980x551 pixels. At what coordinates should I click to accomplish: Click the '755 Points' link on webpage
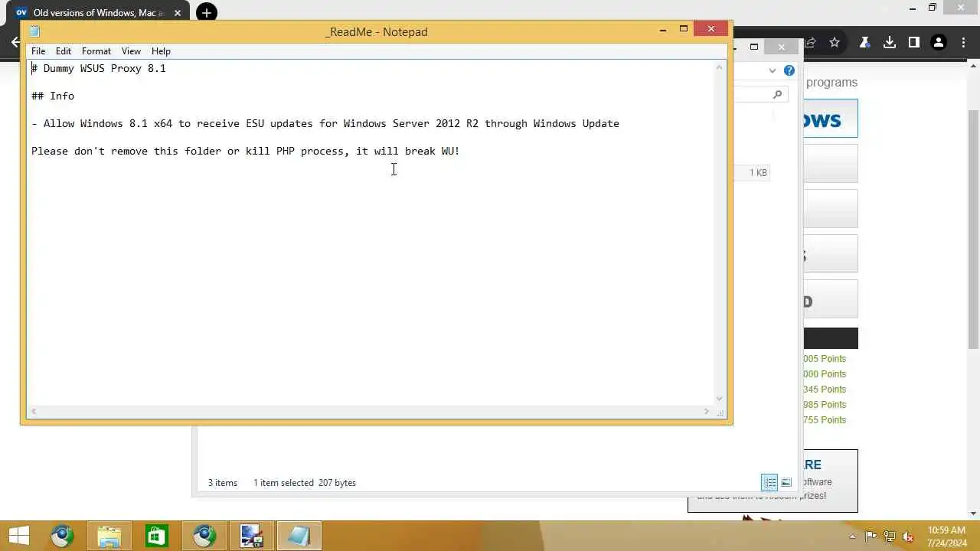pyautogui.click(x=825, y=420)
